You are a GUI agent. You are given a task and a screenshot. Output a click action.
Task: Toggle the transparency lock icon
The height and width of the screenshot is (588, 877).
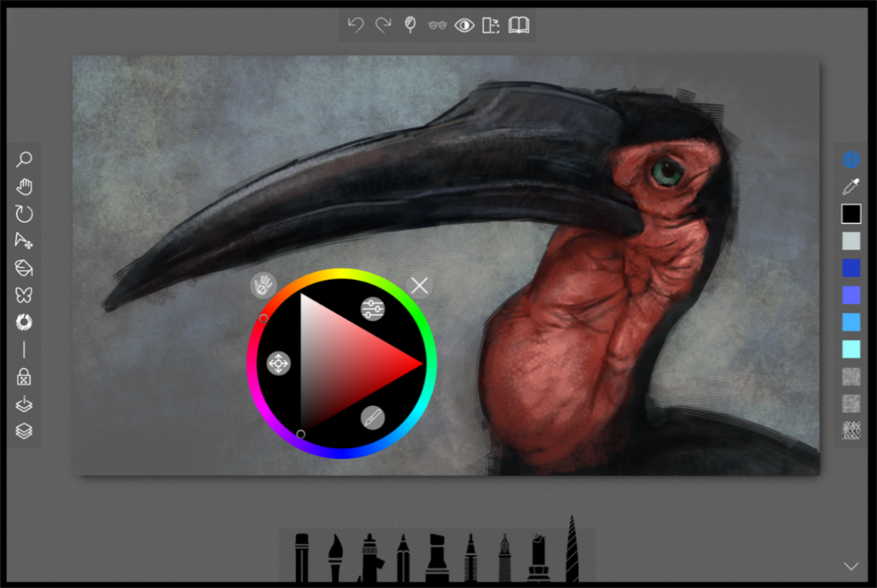coord(24,377)
